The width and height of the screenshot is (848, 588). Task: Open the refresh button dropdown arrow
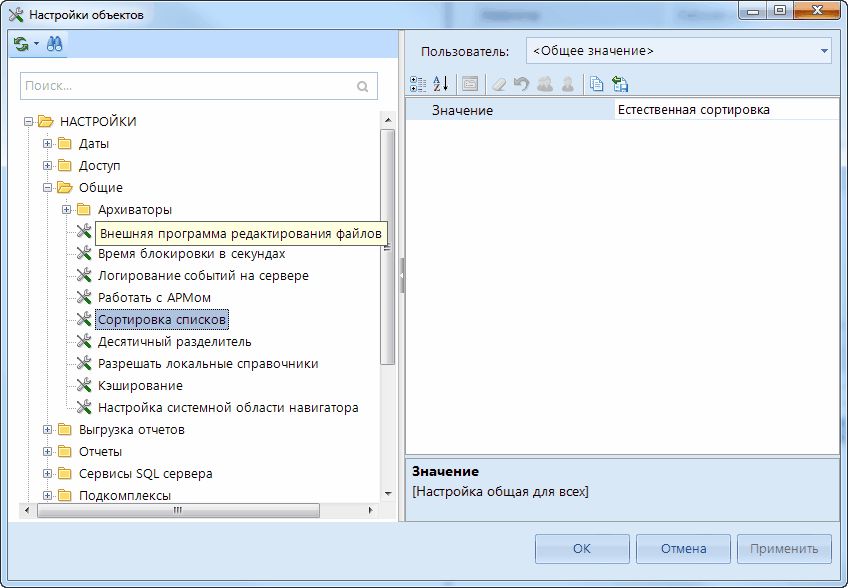(36, 44)
